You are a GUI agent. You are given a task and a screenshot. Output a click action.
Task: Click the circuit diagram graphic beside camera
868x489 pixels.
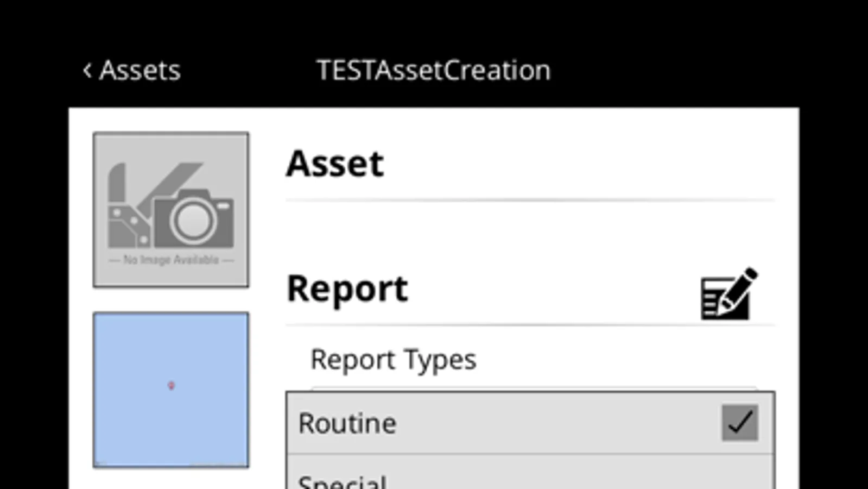point(128,217)
